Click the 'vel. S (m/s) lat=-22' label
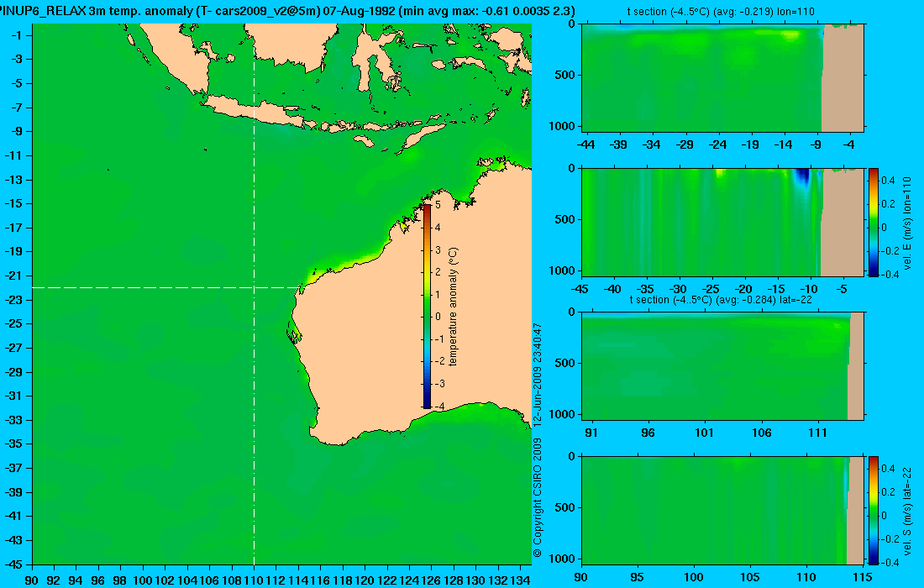924x588 pixels. tap(907, 510)
